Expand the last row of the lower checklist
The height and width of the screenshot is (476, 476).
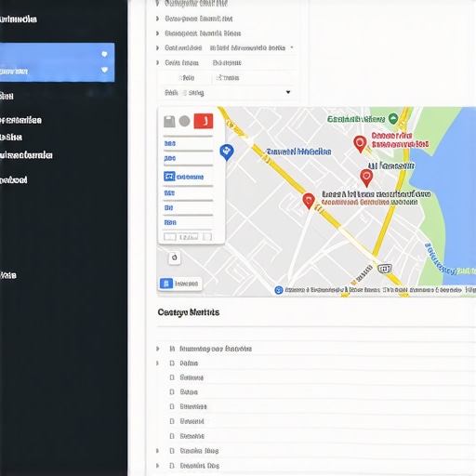158,466
